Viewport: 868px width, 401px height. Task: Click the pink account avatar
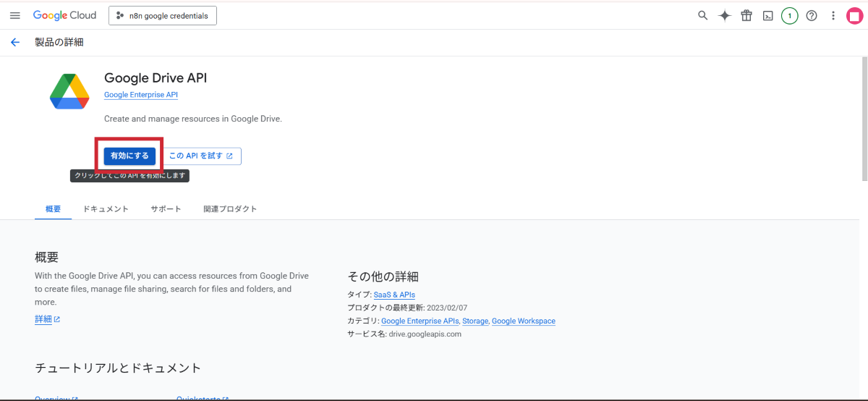coord(855,15)
